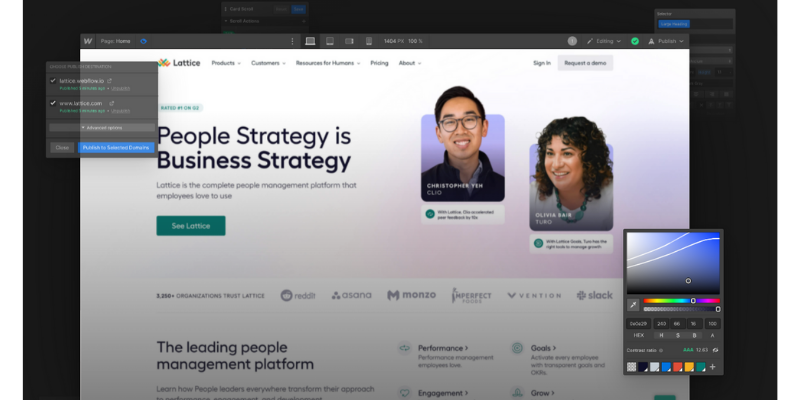Select the blue color swatch
The height and width of the screenshot is (400, 800).
[666, 367]
